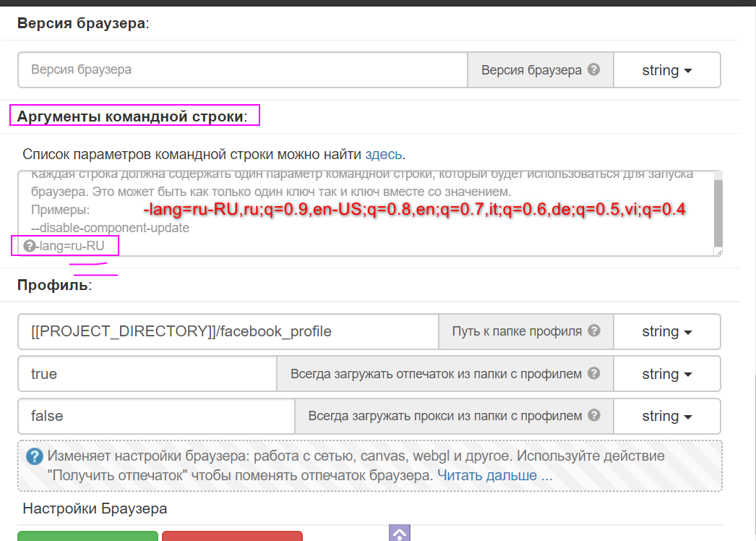
Task: Click help icon for Всегда загружать прокси
Action: click(594, 416)
